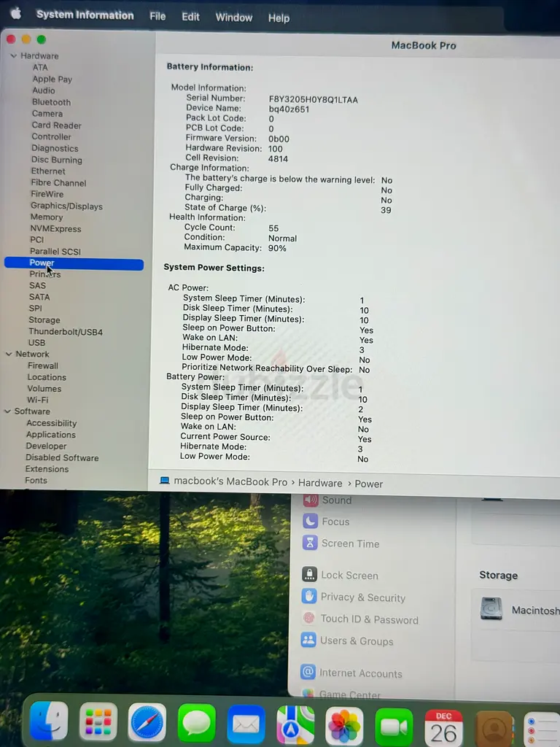Open Mail from the Dock

coord(246,724)
